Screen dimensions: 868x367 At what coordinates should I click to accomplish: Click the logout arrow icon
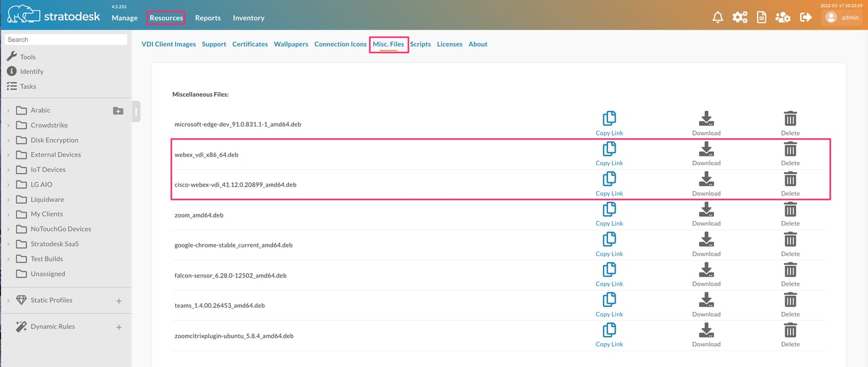(806, 18)
